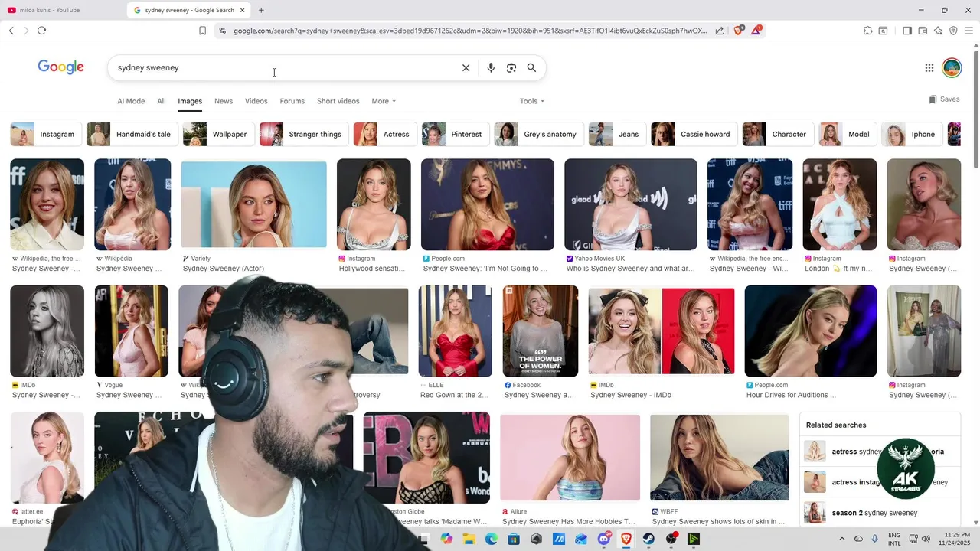This screenshot has width=980, height=551.
Task: Reload the page with the refresh icon
Action: (x=41, y=31)
